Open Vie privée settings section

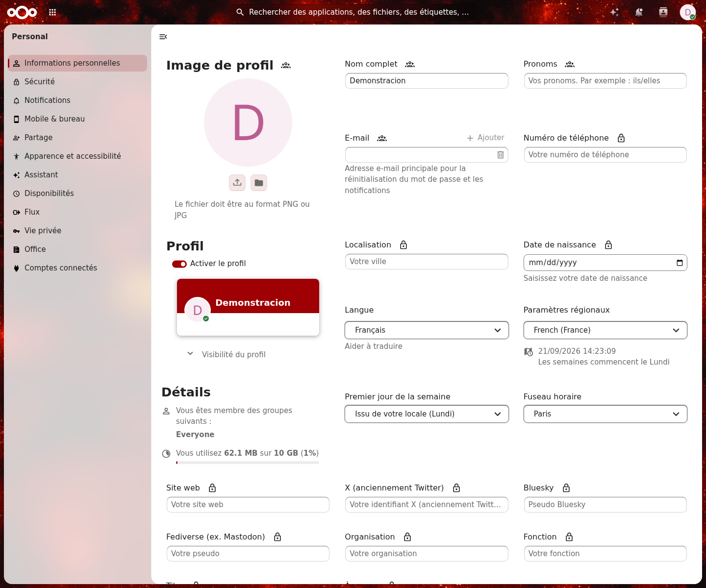pos(77,231)
